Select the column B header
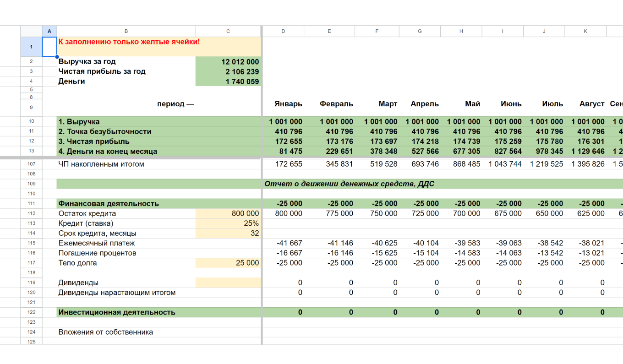The image size is (623, 364). point(126,31)
